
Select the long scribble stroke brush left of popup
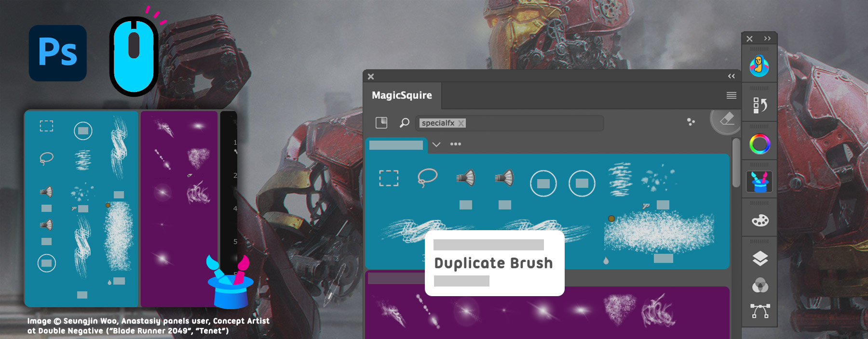[x=427, y=230]
